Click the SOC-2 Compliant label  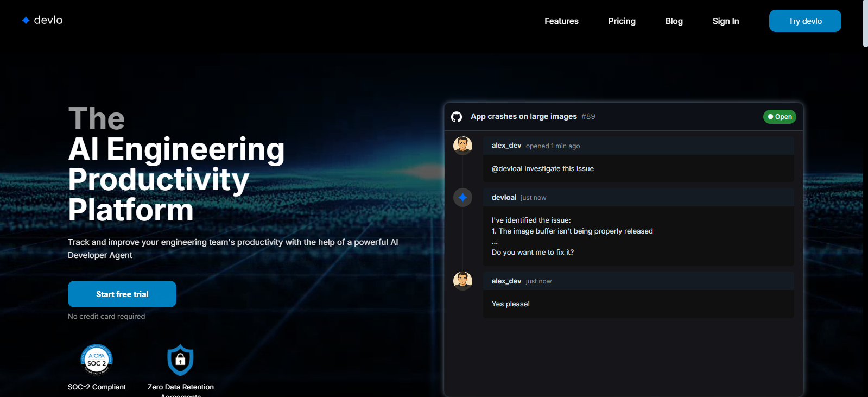[97, 387]
